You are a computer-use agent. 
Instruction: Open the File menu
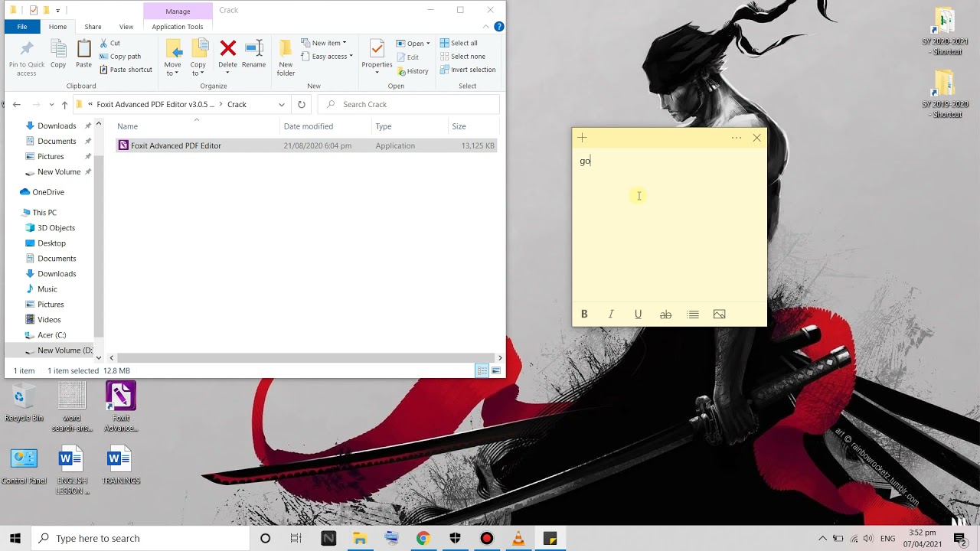pos(22,27)
